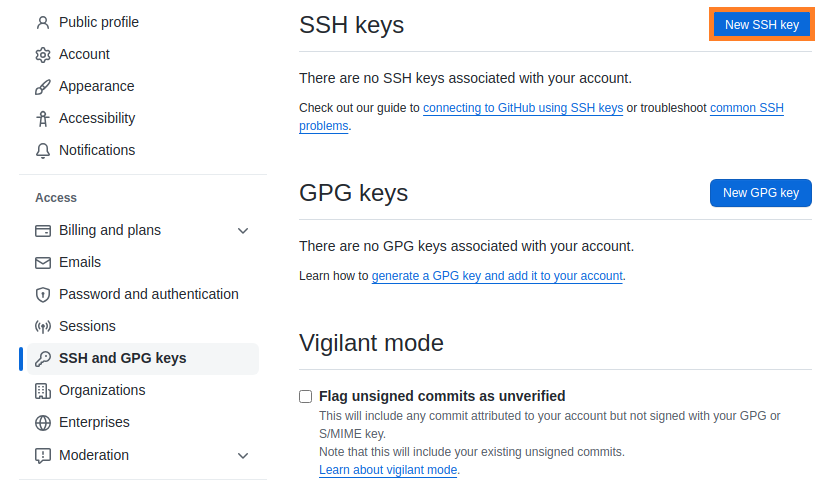839x493 pixels.
Task: Click the Emails envelope icon
Action: (42, 262)
